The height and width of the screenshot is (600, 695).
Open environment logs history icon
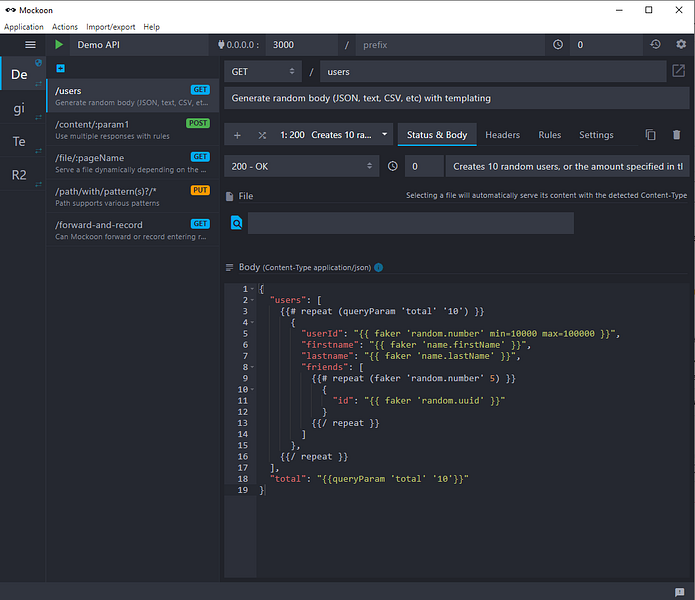coord(655,45)
